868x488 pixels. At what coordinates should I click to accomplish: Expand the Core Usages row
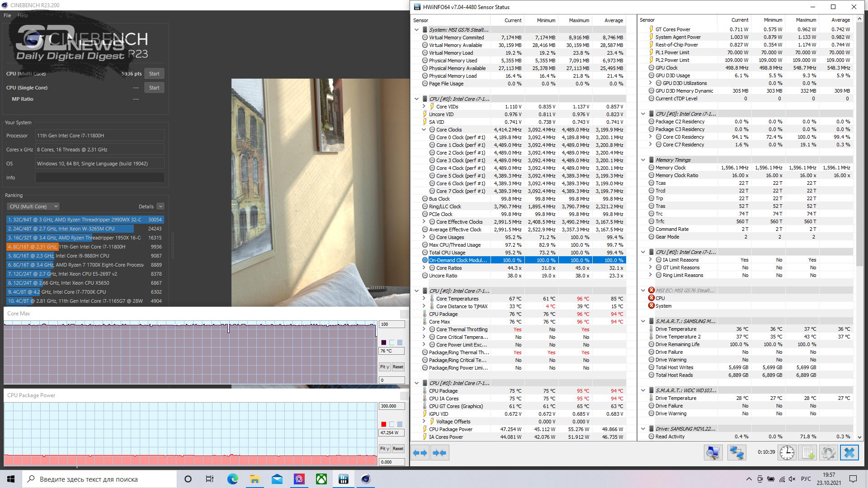pos(424,237)
